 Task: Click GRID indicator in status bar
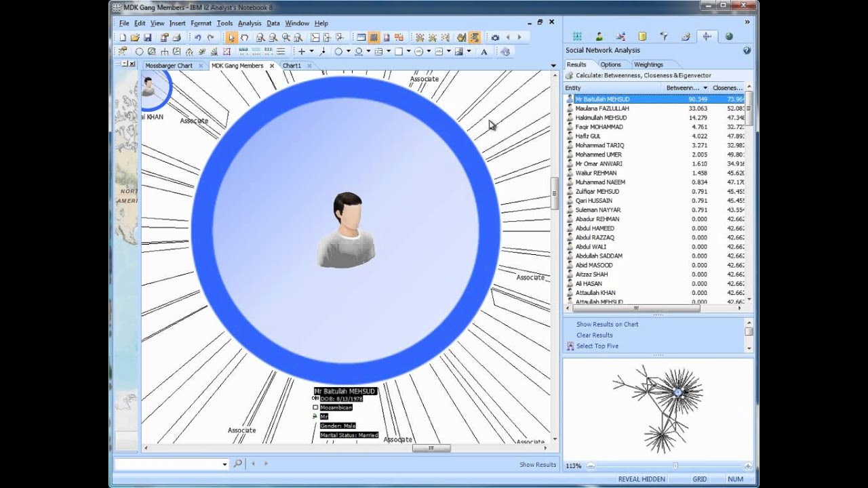click(699, 479)
